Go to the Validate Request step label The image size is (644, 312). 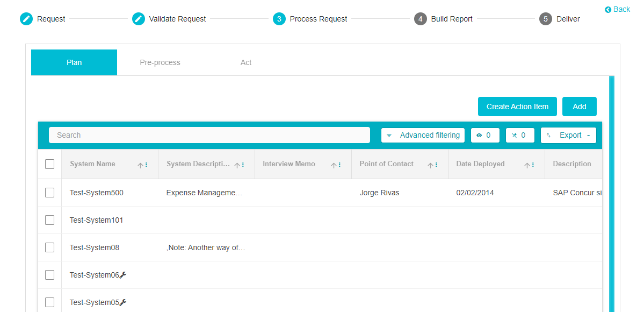177,19
